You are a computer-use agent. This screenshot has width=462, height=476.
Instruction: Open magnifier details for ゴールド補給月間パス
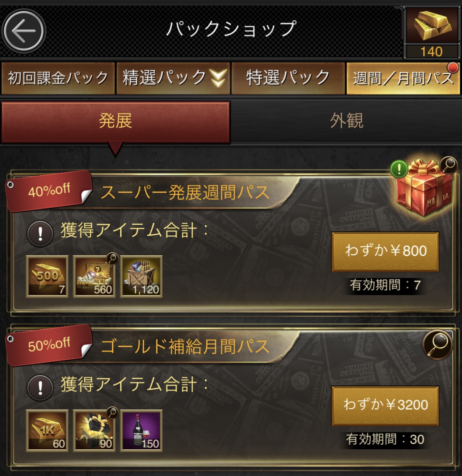click(x=437, y=344)
